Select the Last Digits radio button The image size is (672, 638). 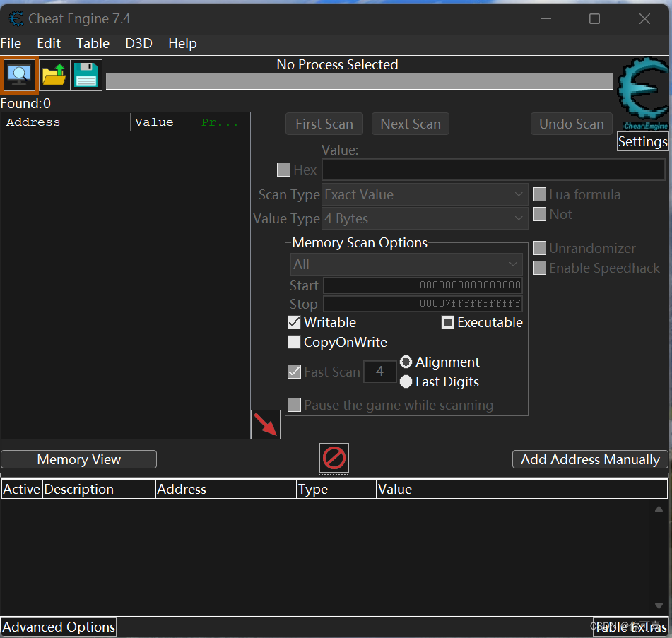click(x=406, y=382)
